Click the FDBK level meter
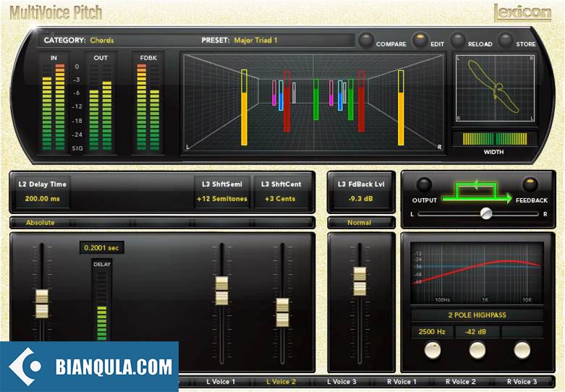Viewport: 565px width, 392px height. (148, 107)
